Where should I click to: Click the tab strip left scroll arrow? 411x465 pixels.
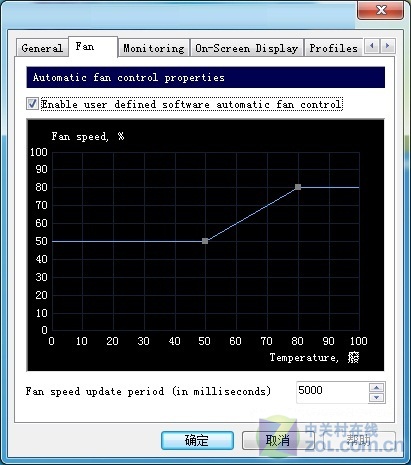372,46
